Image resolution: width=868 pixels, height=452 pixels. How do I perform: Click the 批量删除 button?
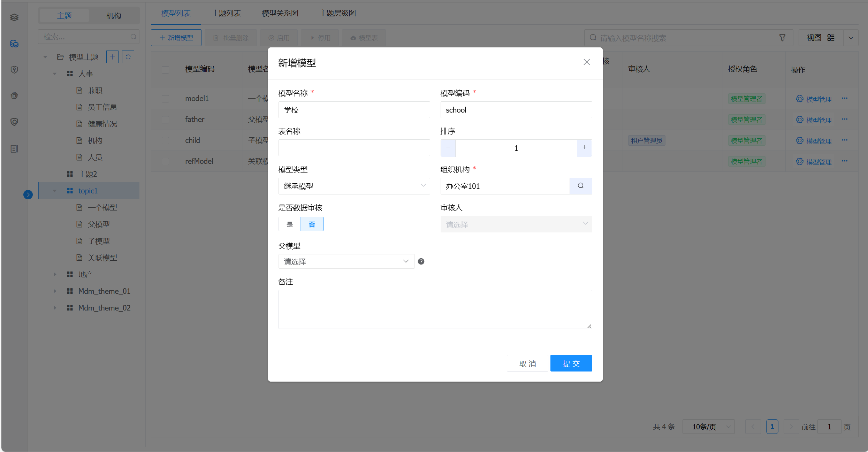(x=231, y=38)
